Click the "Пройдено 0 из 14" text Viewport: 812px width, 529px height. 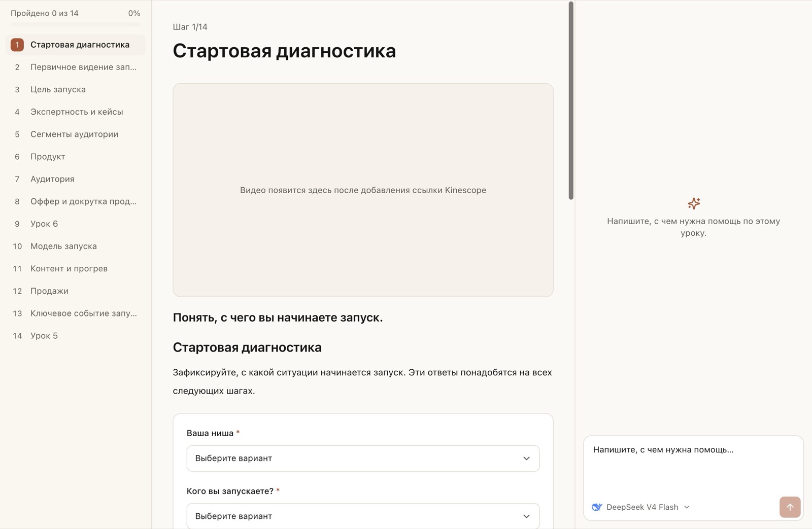(45, 13)
